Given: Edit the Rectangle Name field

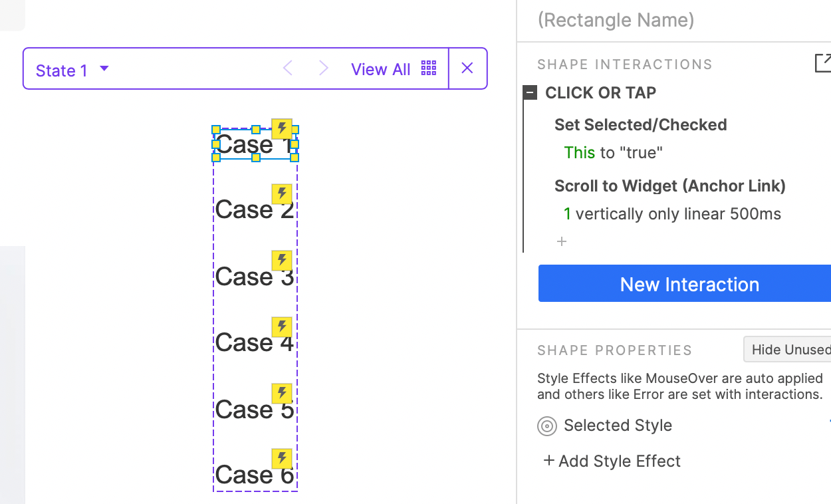Looking at the screenshot, I should (x=616, y=20).
